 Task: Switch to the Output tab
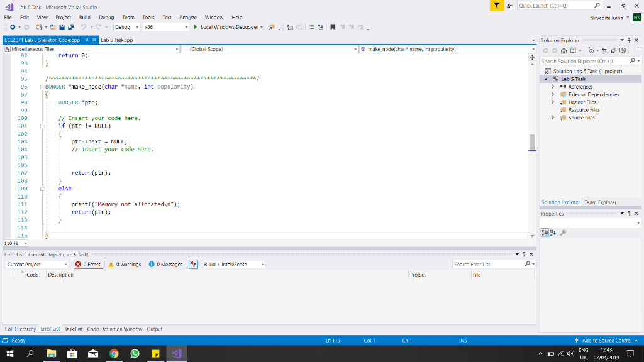click(x=155, y=329)
